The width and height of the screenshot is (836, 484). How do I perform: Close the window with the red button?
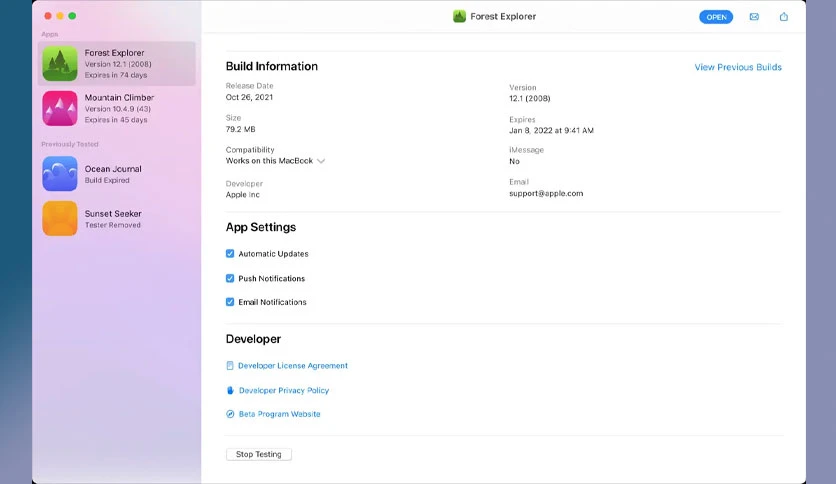coord(48,16)
